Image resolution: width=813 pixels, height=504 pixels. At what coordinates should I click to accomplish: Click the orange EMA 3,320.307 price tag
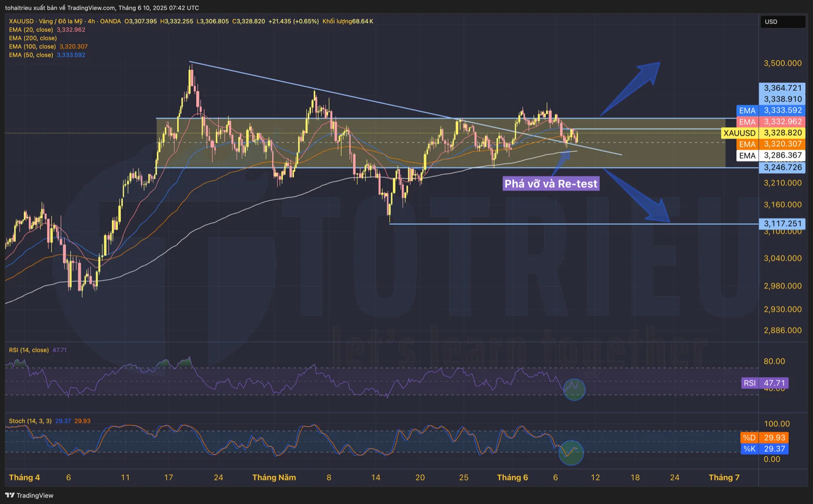click(771, 144)
